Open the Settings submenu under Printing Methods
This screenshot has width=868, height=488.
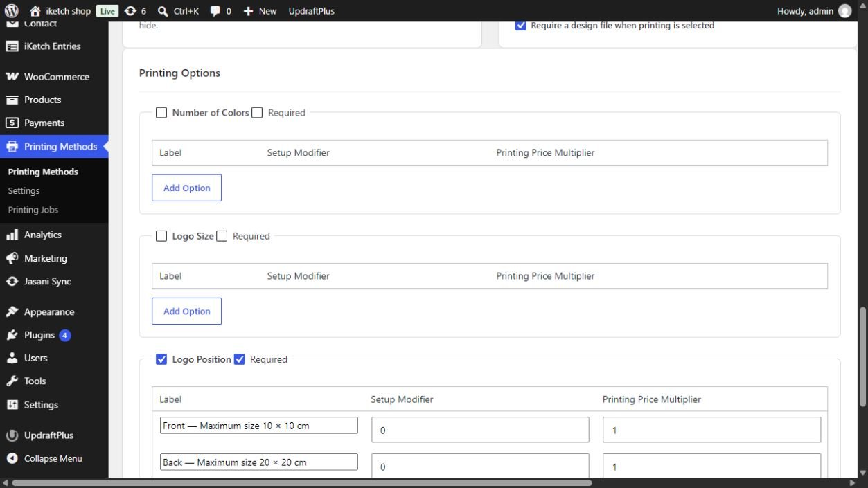point(24,191)
